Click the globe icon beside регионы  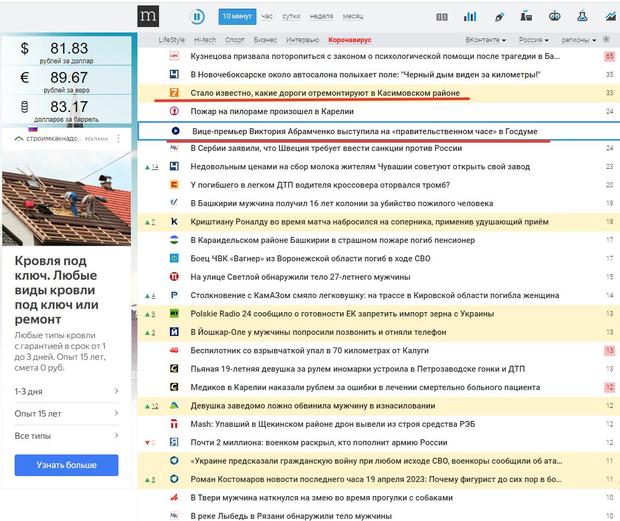point(606,39)
